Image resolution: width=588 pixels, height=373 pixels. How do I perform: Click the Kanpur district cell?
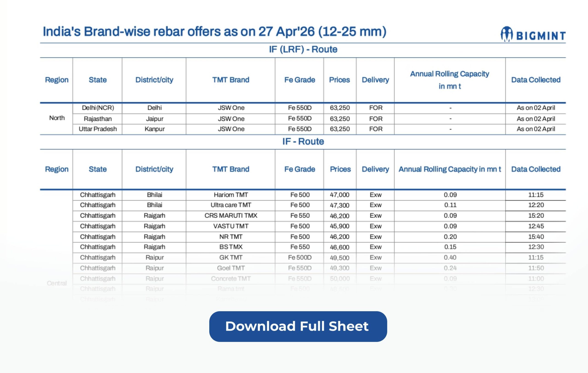(x=154, y=129)
